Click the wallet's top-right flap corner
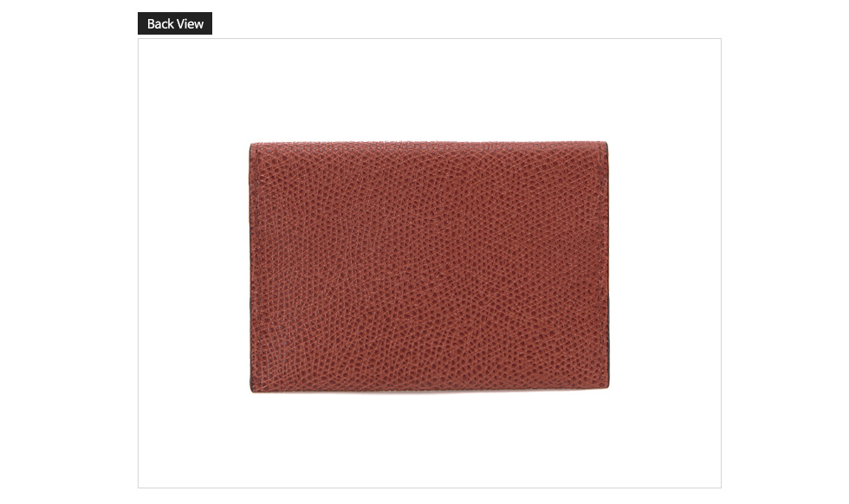Viewport: 849px width, 504px height. pyautogui.click(x=605, y=145)
